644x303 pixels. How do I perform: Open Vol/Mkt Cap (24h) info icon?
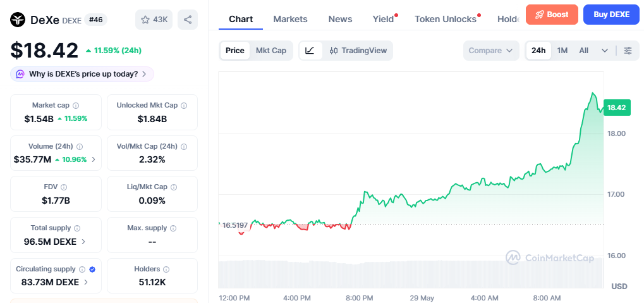click(183, 146)
